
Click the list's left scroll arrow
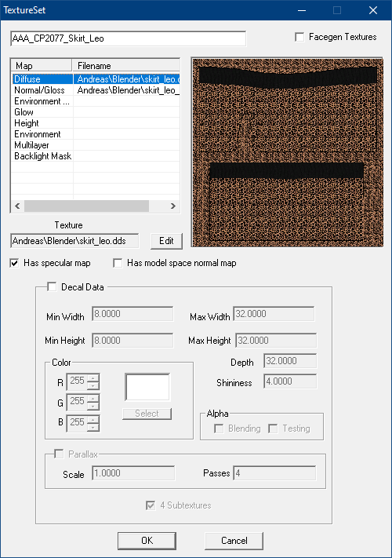coord(17,206)
